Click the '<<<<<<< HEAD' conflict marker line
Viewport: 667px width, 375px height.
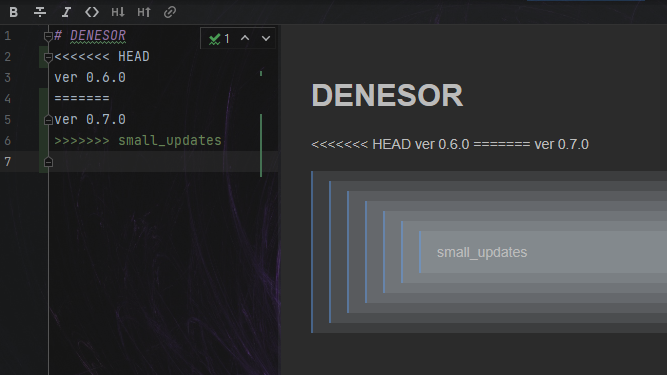pyautogui.click(x=102, y=57)
